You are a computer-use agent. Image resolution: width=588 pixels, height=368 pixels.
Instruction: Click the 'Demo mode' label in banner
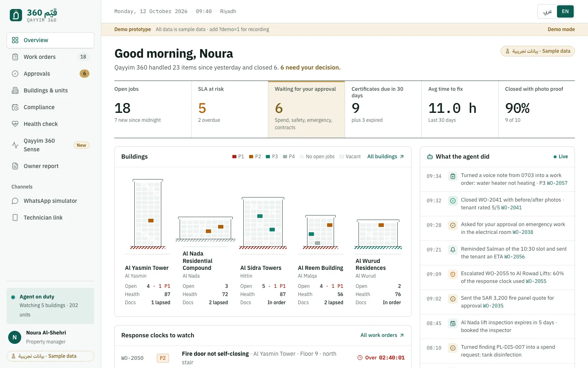(x=561, y=29)
